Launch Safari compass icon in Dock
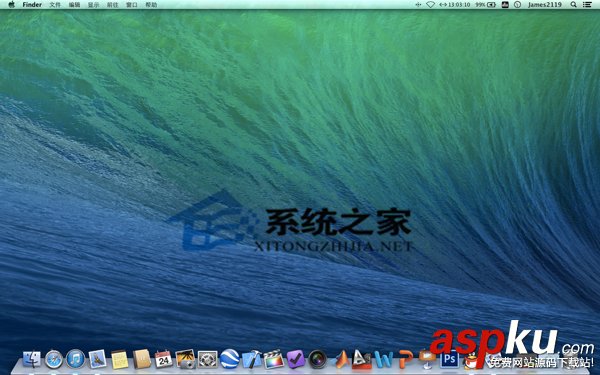Screen dimensions: 600x375 tap(54, 359)
